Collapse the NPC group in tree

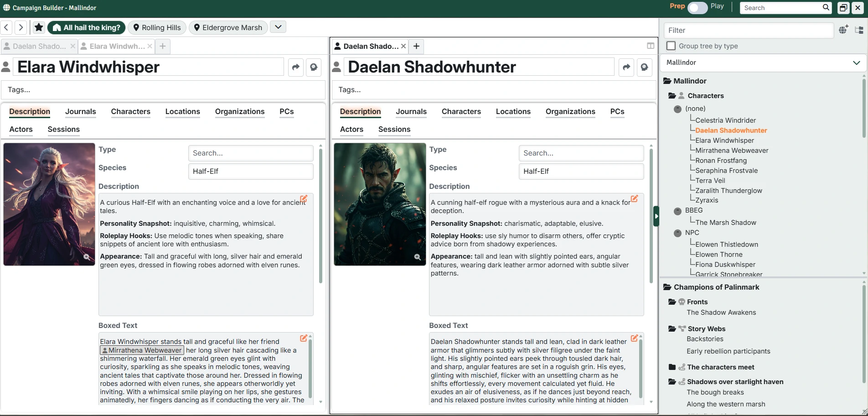tap(677, 233)
